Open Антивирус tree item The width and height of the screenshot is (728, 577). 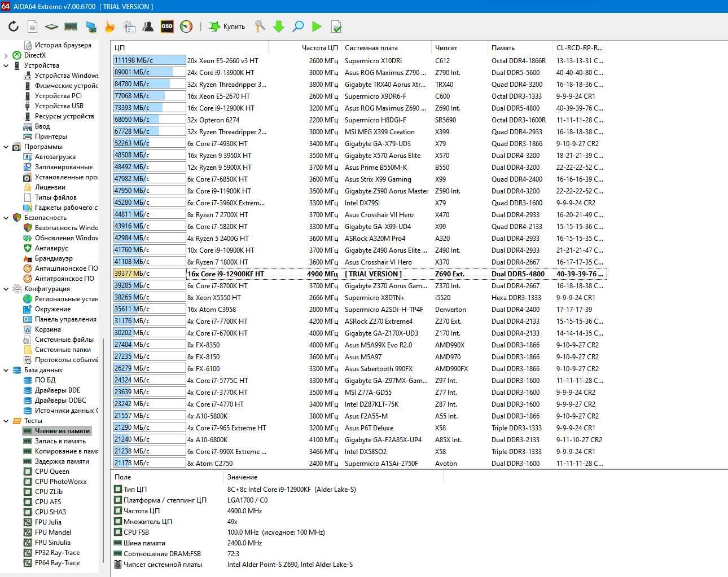[x=51, y=248]
